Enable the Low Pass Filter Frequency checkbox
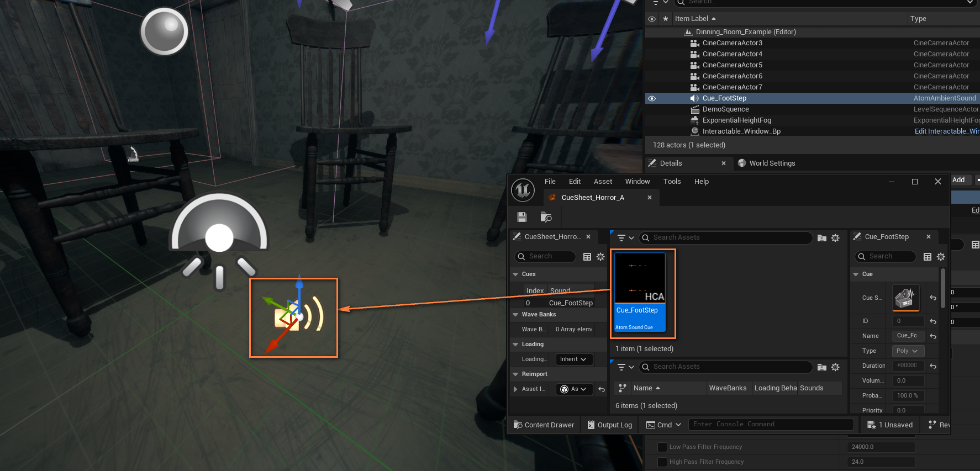980x471 pixels. pos(662,447)
